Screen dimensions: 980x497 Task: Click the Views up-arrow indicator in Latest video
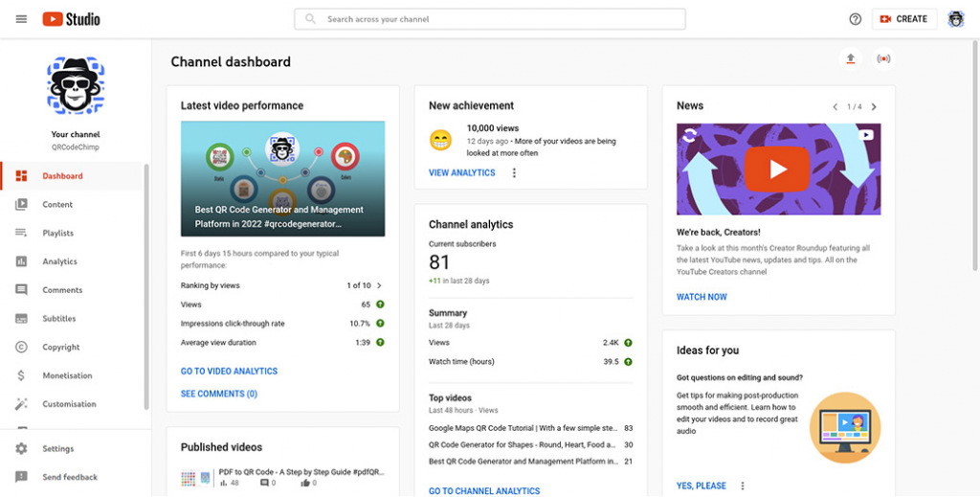click(x=380, y=305)
